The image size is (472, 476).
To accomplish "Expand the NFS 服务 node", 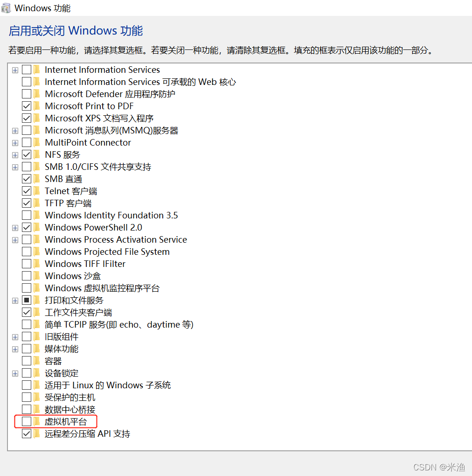I will coord(15,155).
